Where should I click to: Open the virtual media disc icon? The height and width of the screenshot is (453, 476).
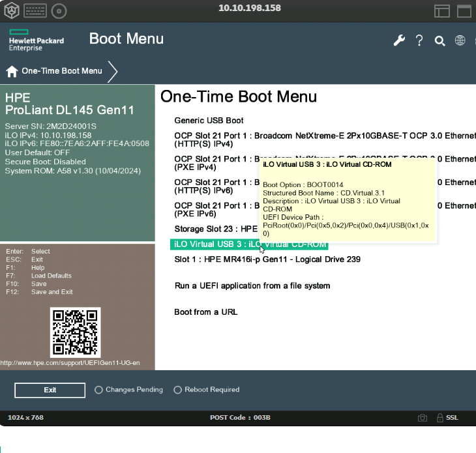[x=59, y=11]
